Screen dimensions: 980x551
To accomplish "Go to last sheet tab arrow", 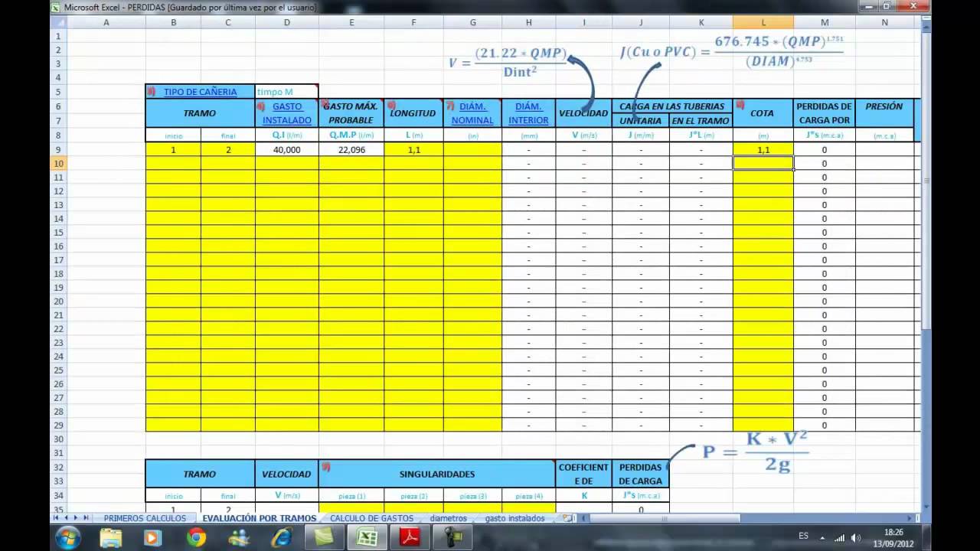I will [x=86, y=518].
